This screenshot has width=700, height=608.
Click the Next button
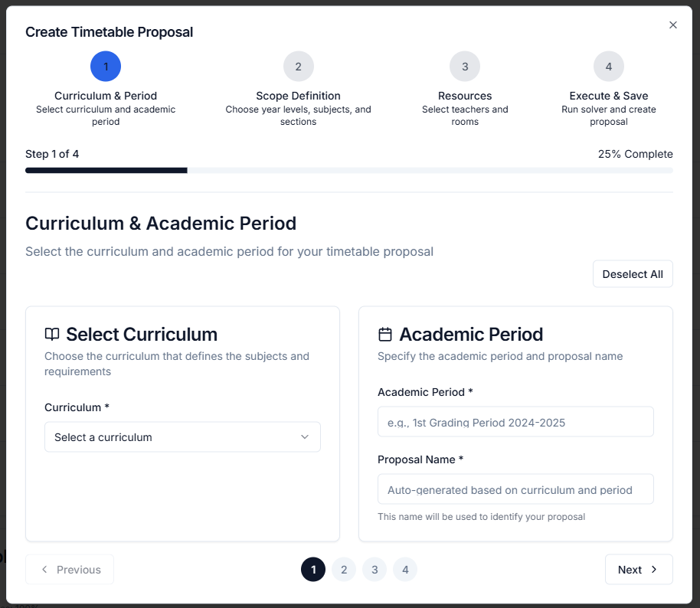coord(639,570)
